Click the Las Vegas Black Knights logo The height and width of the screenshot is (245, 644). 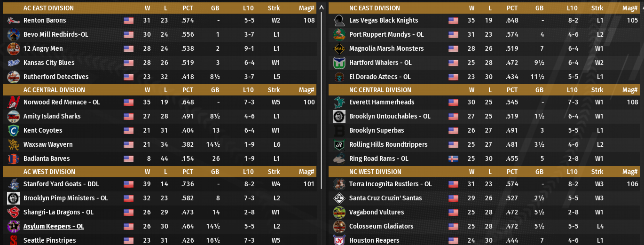tap(339, 21)
